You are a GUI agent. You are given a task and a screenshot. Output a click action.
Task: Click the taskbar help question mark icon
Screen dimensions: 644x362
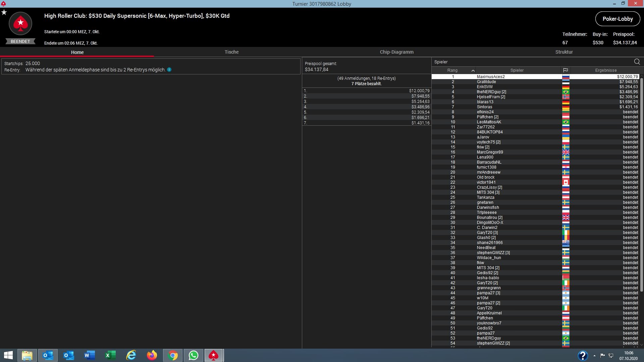pos(583,355)
